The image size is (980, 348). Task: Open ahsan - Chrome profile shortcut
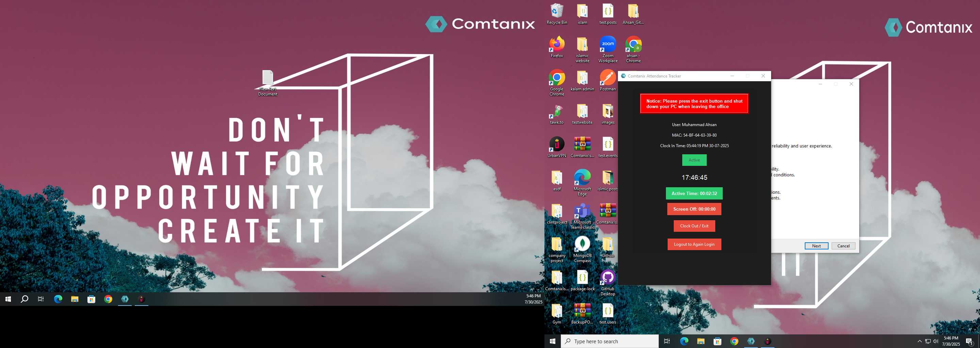point(633,50)
